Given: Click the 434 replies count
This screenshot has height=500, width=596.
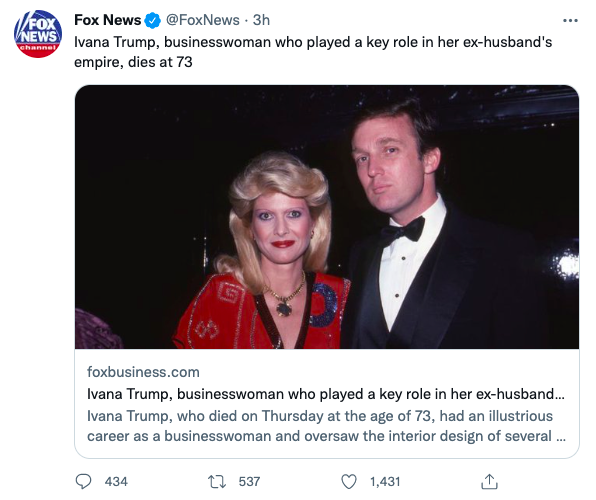Looking at the screenshot, I should coord(116,482).
